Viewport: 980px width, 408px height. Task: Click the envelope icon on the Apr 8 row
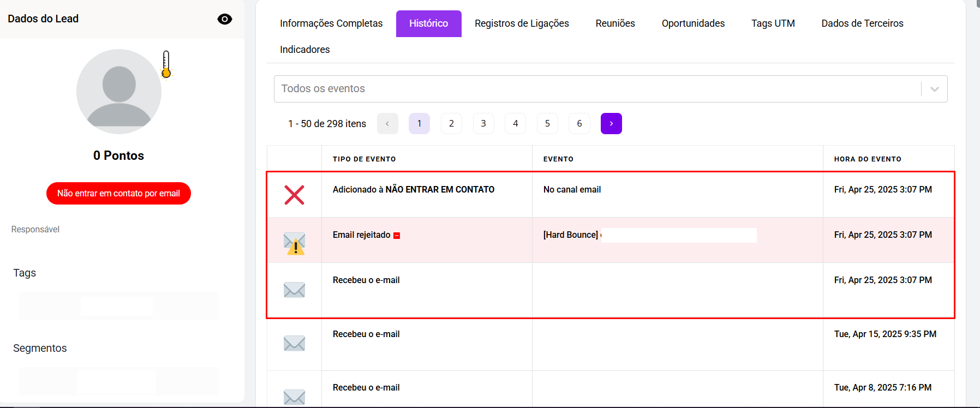294,397
